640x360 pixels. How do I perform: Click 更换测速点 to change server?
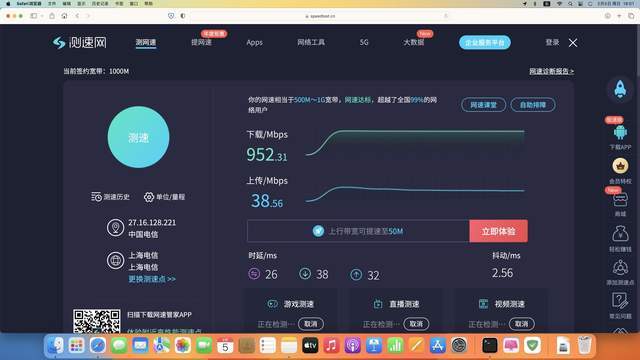[x=152, y=279]
